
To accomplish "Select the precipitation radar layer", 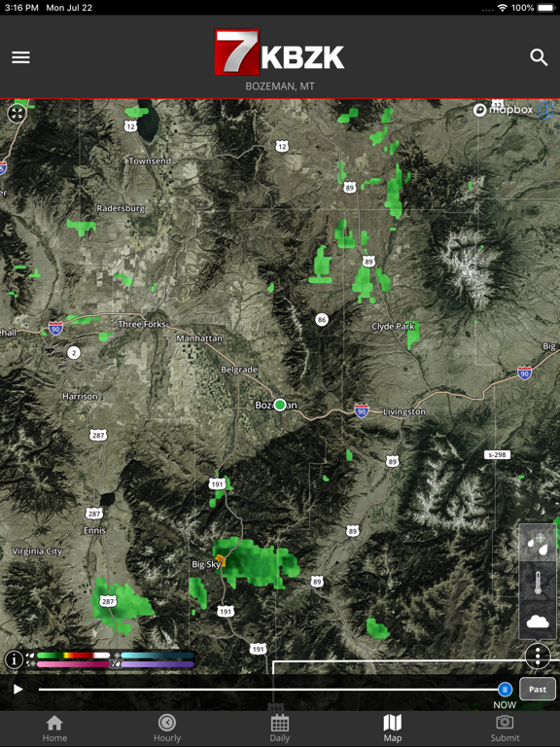I will click(538, 543).
